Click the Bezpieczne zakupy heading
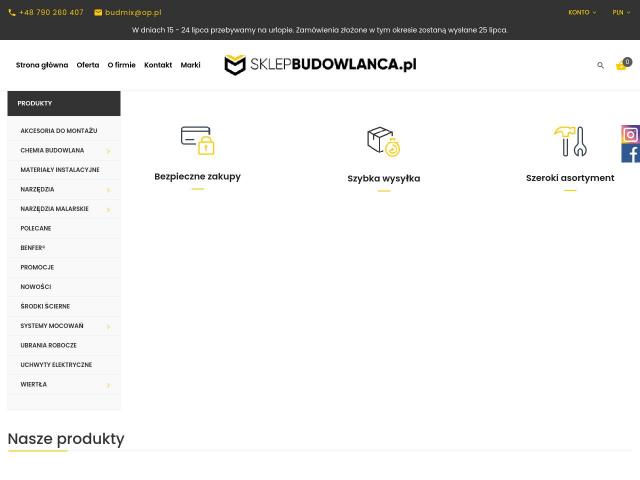Screen dimensions: 640x480 pyautogui.click(x=198, y=177)
